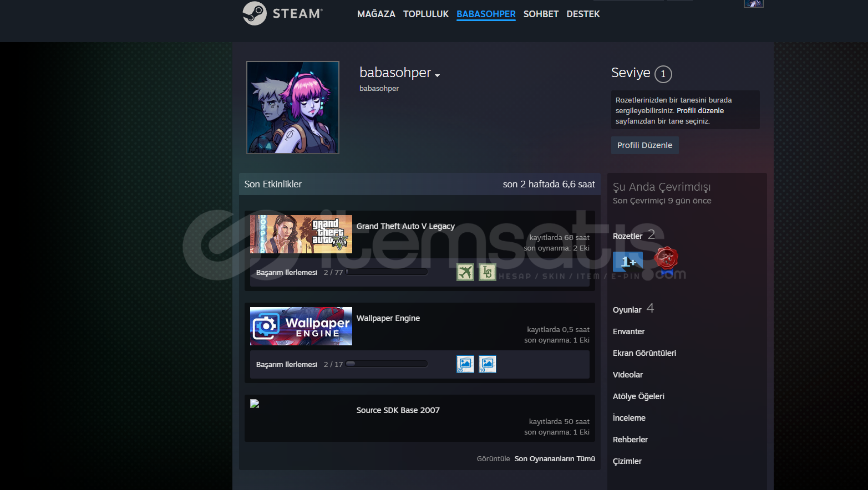This screenshot has width=868, height=490.
Task: Open the DESTEK menu
Action: 583,14
